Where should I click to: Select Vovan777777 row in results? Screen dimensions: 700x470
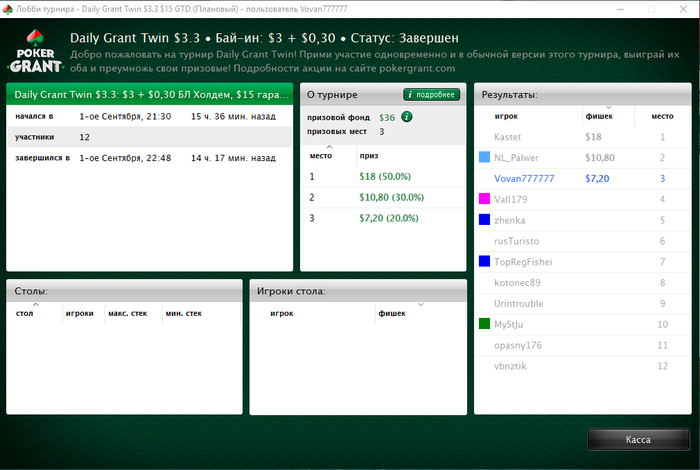(583, 179)
